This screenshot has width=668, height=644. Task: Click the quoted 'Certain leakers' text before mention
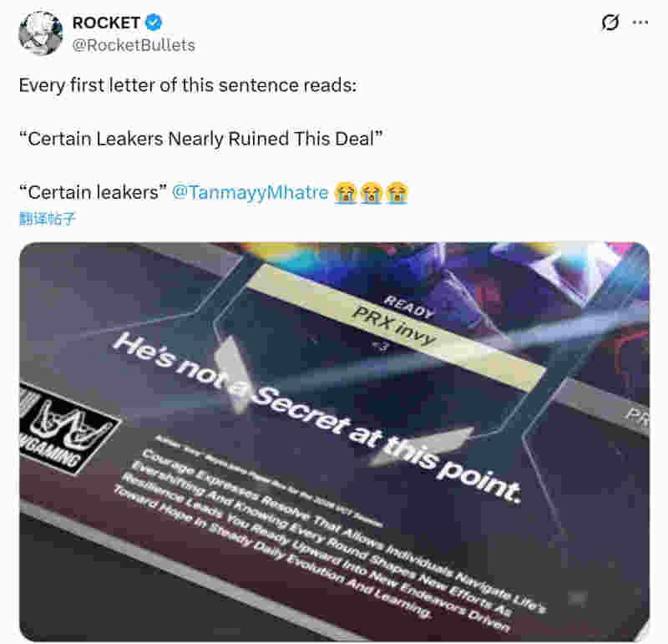(x=94, y=193)
